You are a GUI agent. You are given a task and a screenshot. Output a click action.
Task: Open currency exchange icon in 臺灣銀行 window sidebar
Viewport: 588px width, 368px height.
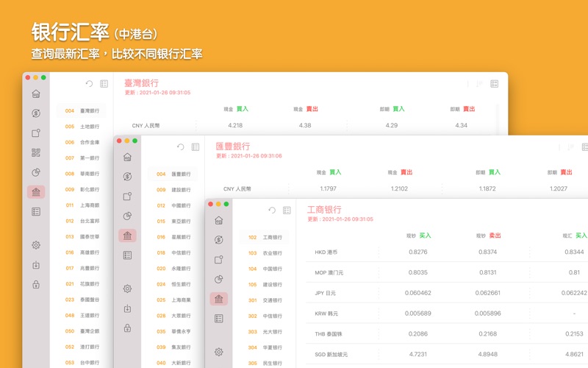[x=36, y=113]
